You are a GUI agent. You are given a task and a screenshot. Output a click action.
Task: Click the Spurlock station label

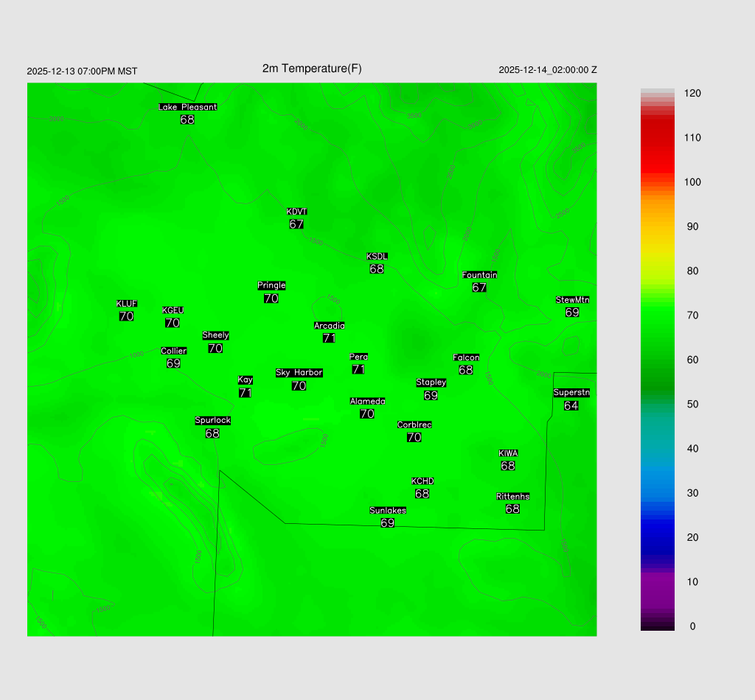(x=212, y=421)
